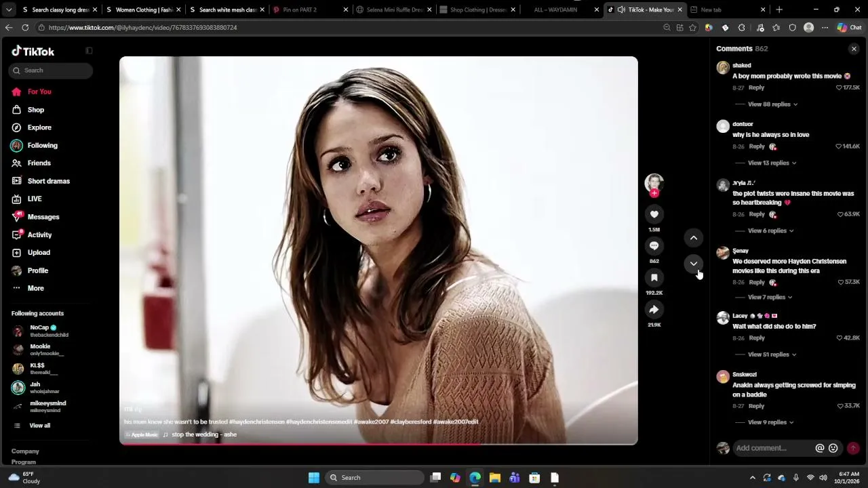This screenshot has width=868, height=488.
Task: Seek using the video progress bar
Action: click(378, 444)
